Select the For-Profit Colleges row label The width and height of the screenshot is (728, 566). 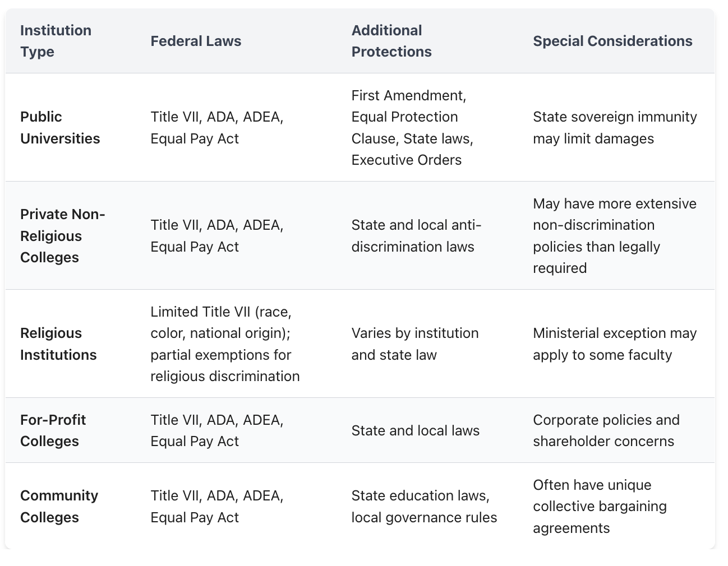pyautogui.click(x=53, y=430)
